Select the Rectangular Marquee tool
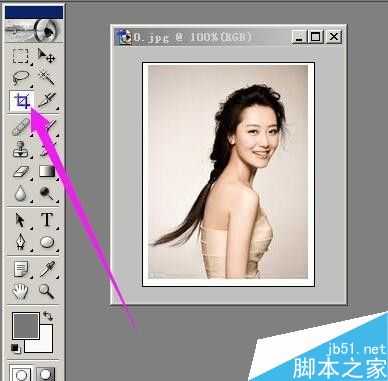This screenshot has width=388, height=381. [x=21, y=56]
